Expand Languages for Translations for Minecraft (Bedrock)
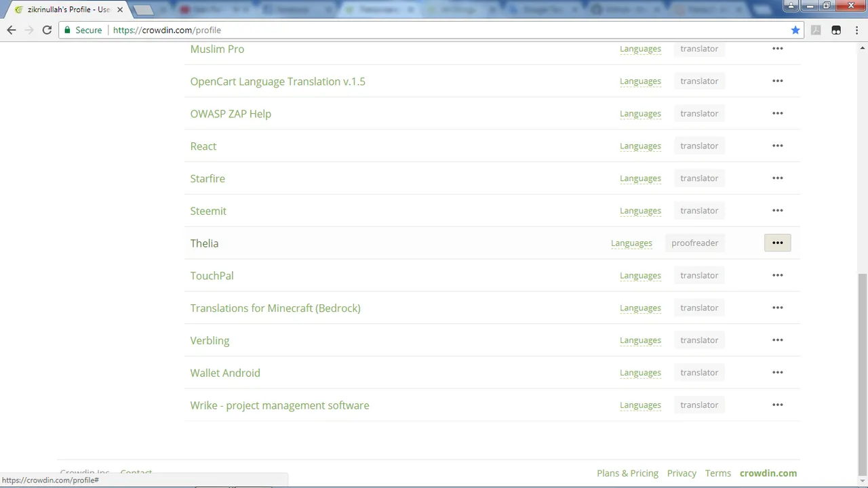Screen dimensions: 868x488 click(640, 308)
